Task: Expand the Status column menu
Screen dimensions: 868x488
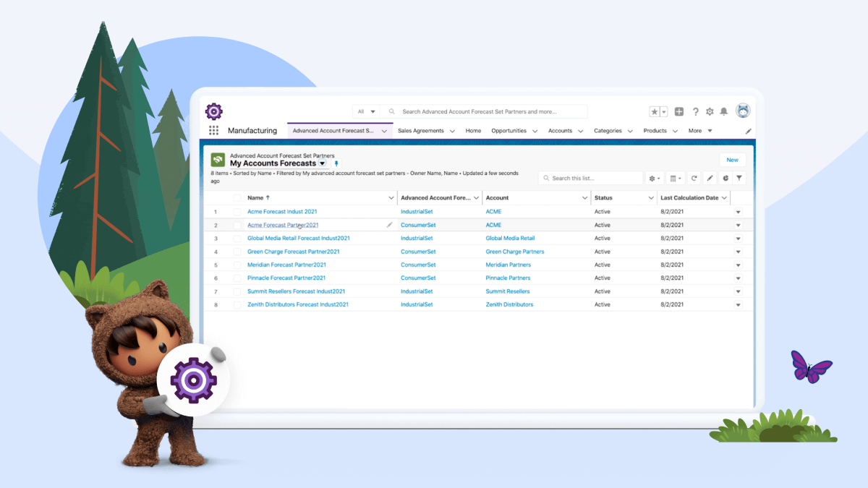Action: click(650, 197)
